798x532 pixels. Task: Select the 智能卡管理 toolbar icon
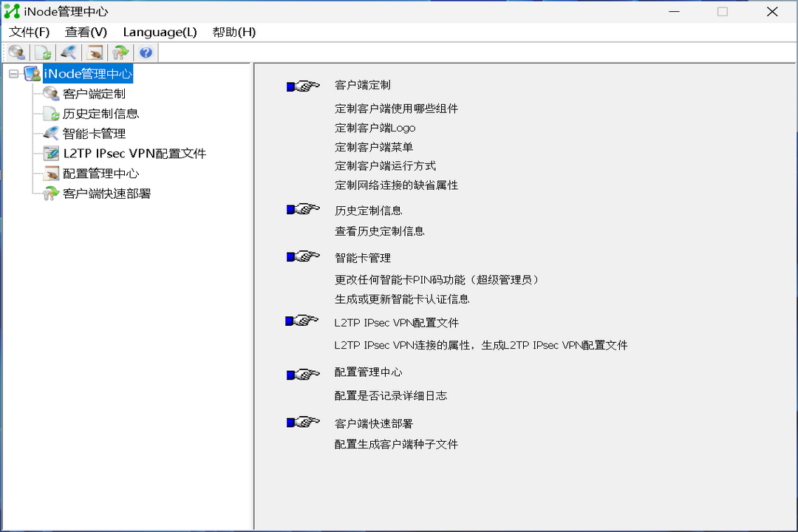coord(68,52)
